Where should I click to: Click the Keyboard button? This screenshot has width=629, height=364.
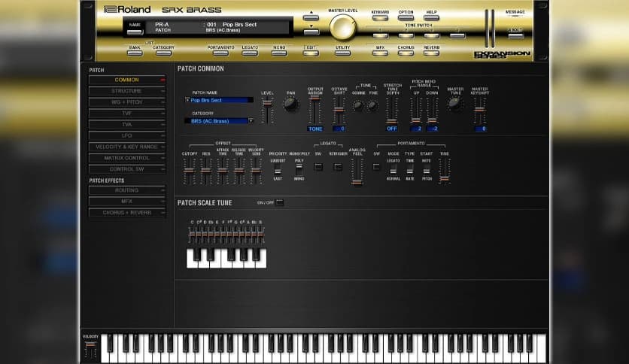point(380,17)
